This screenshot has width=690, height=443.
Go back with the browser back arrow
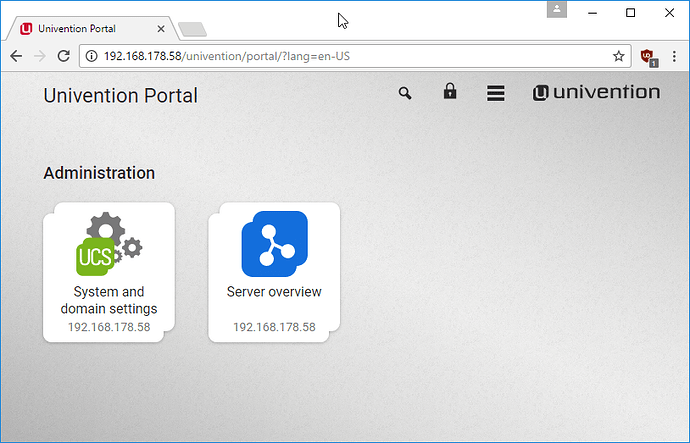[16, 56]
